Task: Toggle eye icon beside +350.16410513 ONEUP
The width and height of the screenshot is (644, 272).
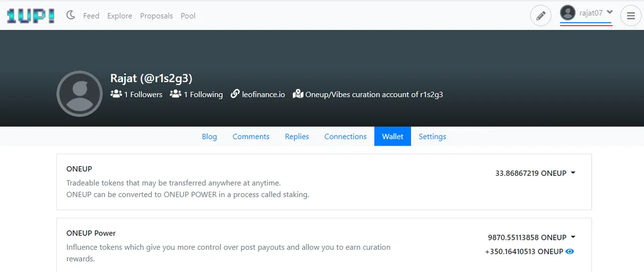Action: (570, 251)
